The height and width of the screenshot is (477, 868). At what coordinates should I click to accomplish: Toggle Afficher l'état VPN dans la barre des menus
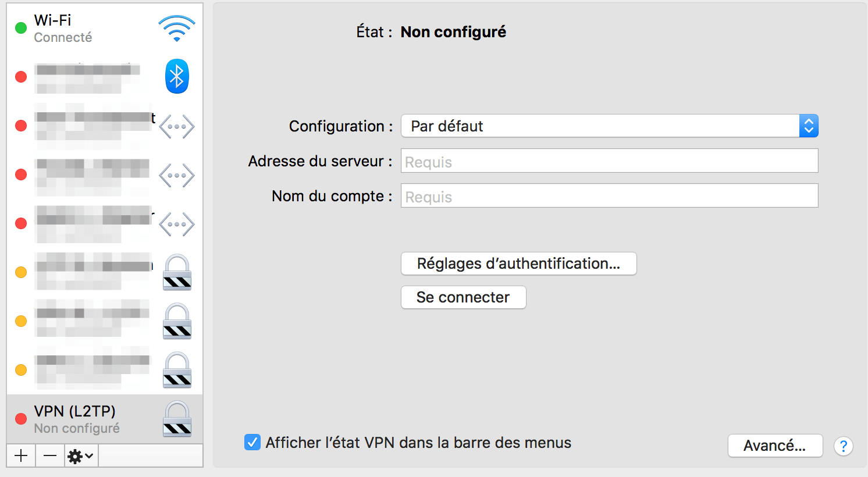pyautogui.click(x=252, y=443)
